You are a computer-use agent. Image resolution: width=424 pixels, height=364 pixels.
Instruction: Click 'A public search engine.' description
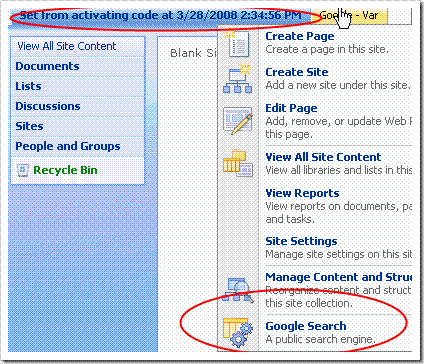click(321, 339)
